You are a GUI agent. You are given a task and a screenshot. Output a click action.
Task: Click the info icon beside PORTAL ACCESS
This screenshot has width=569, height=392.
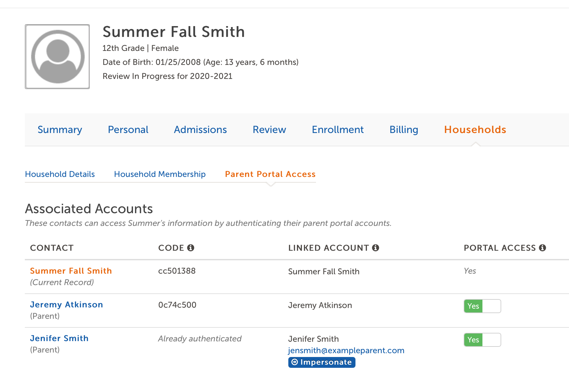click(543, 248)
